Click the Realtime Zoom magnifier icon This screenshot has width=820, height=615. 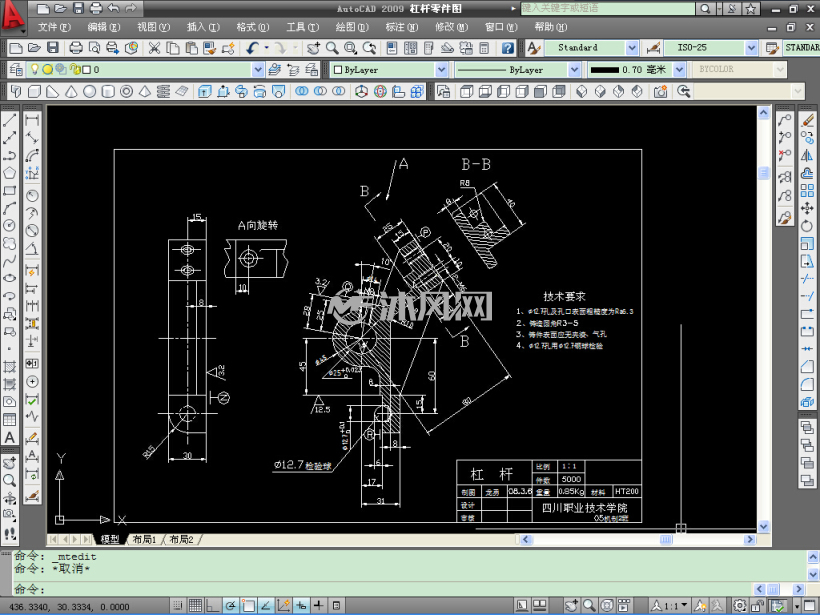tap(332, 48)
